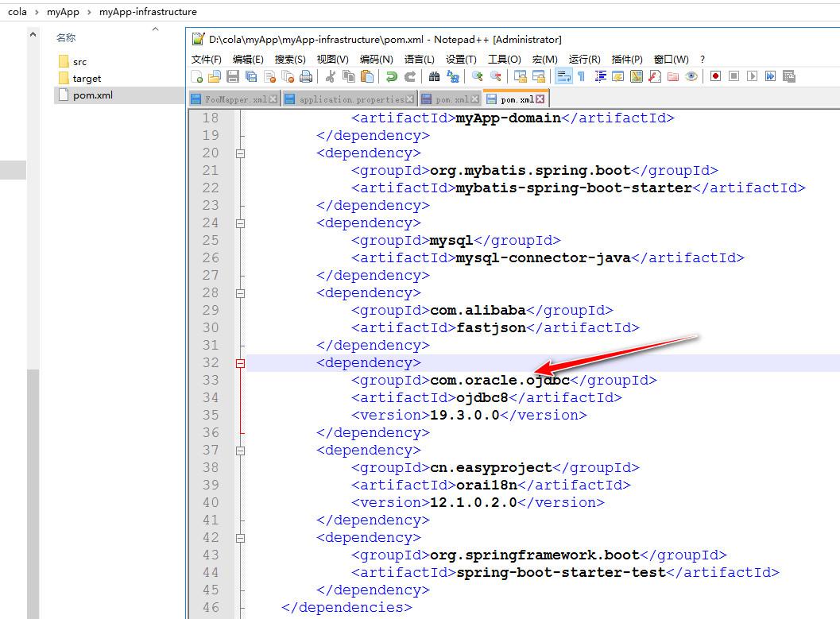Create a new file with toolbar icon

tap(197, 76)
